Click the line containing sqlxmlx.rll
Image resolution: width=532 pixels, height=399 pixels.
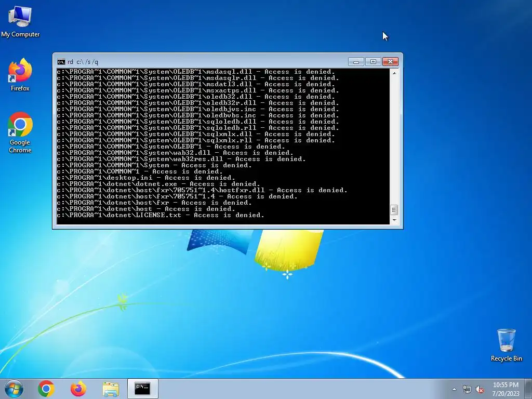click(196, 140)
